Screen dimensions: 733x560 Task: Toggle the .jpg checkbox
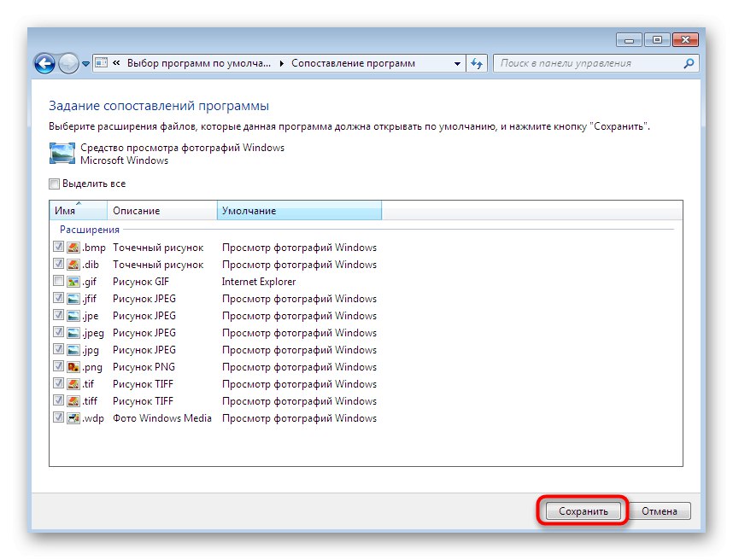tap(58, 349)
